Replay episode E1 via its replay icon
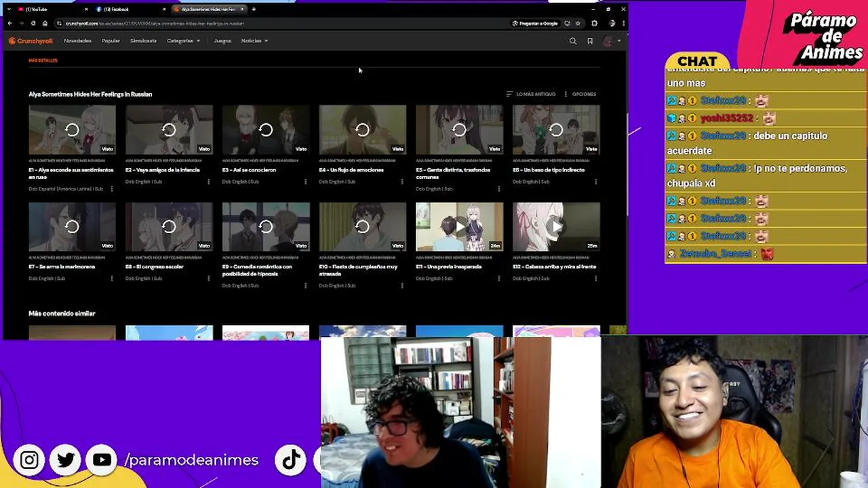This screenshot has width=868, height=488. tap(72, 129)
